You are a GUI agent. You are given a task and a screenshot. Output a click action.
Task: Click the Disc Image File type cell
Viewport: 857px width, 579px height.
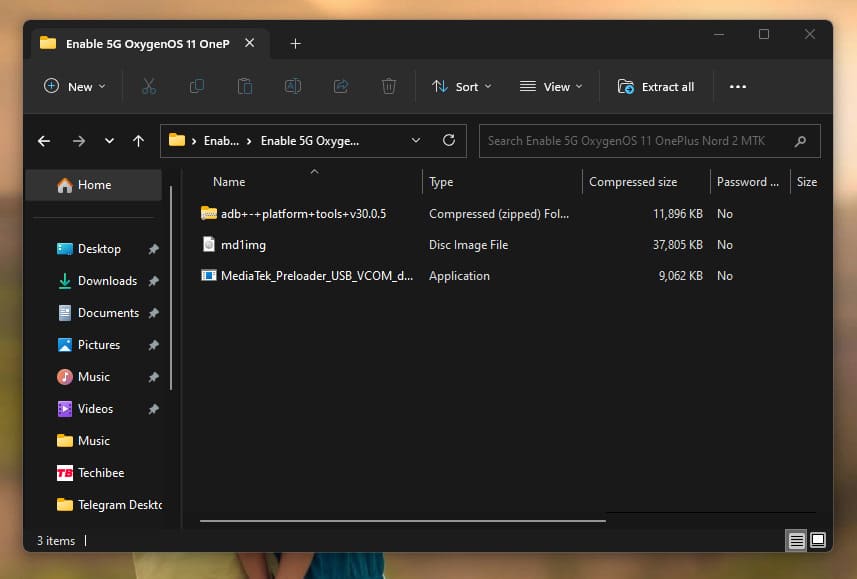(x=468, y=245)
